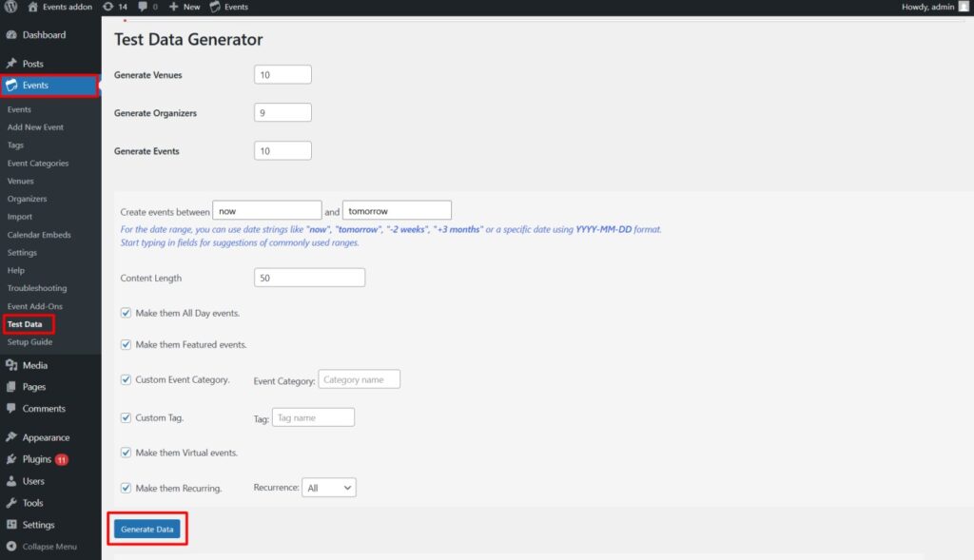Click the Tools wrench icon
Viewport: 974px width, 560px height.
click(11, 503)
